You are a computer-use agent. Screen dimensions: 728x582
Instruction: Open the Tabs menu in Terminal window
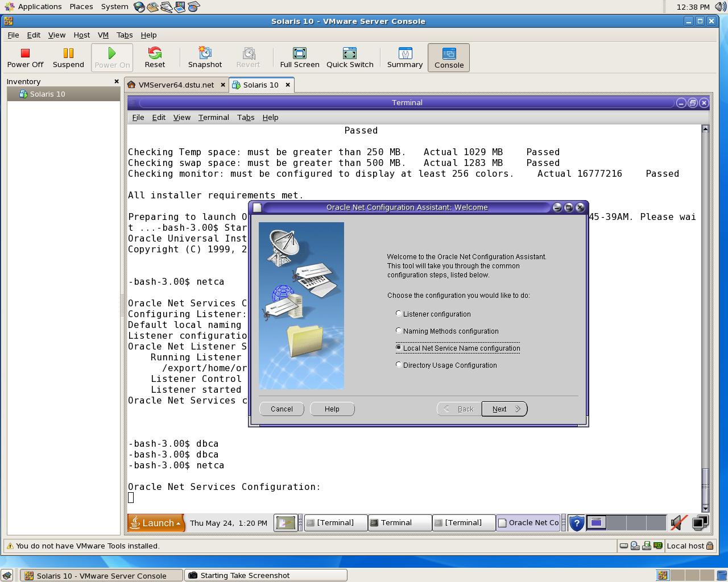click(x=246, y=117)
